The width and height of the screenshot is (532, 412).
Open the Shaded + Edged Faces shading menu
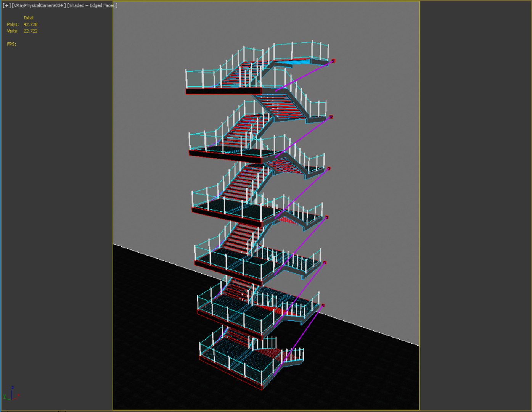(x=92, y=5)
